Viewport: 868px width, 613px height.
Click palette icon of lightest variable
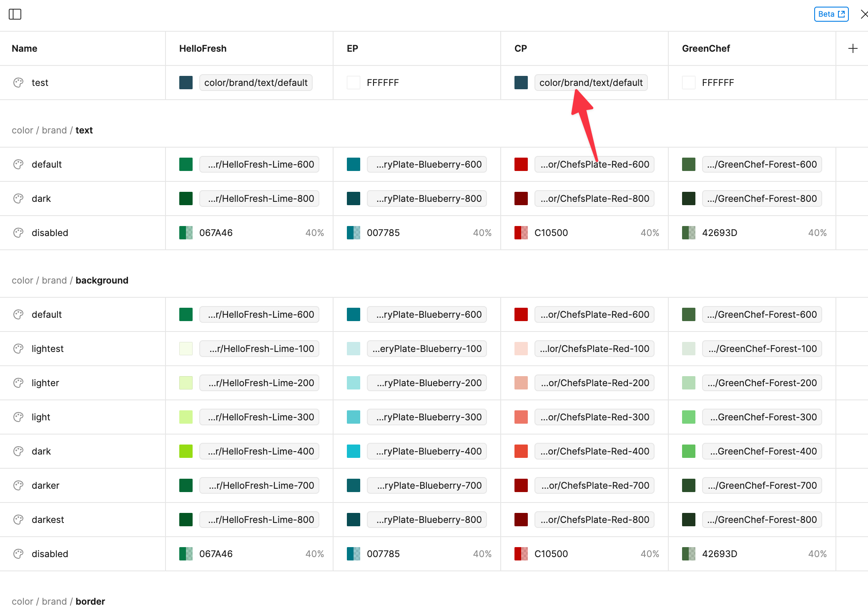(x=18, y=349)
